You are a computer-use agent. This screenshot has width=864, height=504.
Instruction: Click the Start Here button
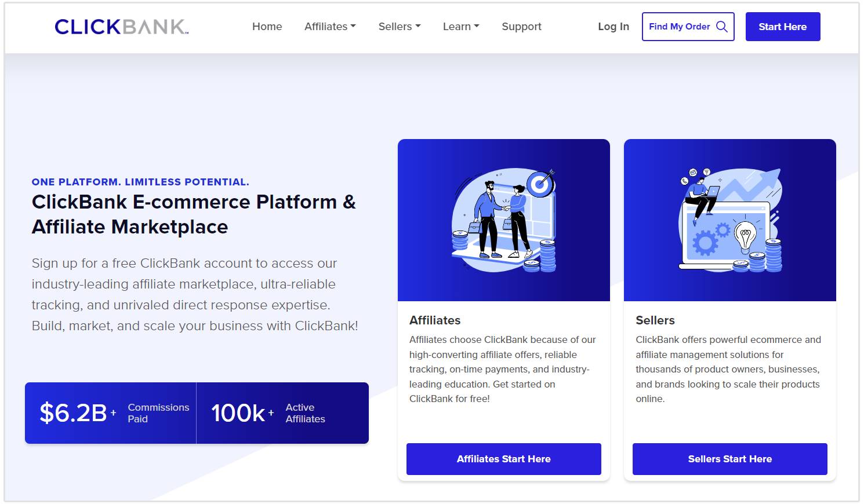pyautogui.click(x=782, y=27)
